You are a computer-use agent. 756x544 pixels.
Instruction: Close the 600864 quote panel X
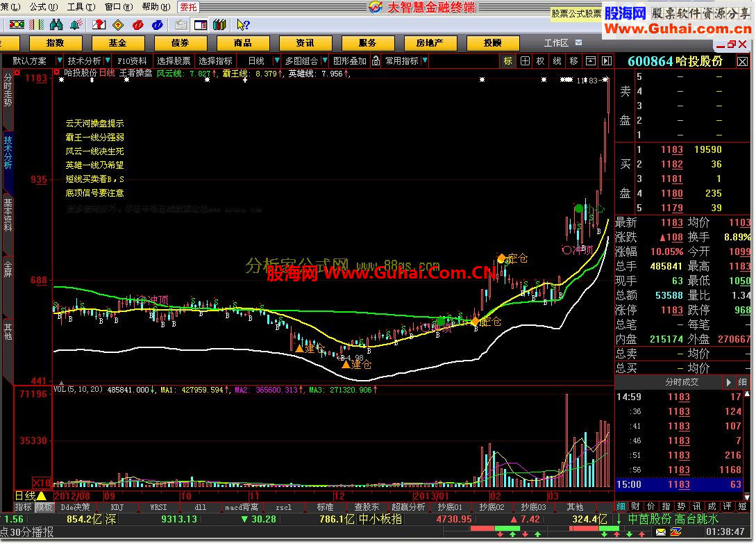tap(743, 61)
